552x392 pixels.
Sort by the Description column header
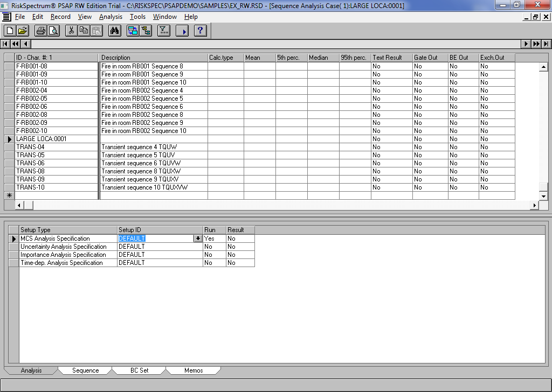coord(154,58)
